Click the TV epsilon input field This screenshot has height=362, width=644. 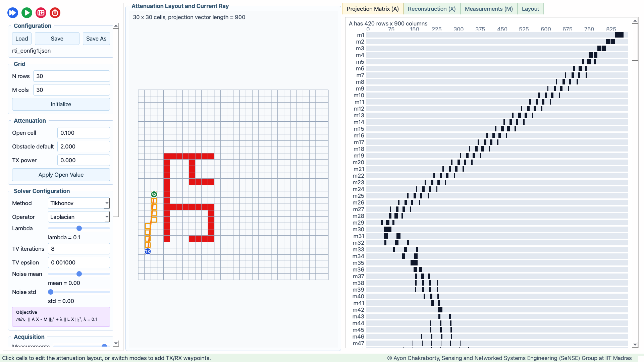[x=79, y=262]
